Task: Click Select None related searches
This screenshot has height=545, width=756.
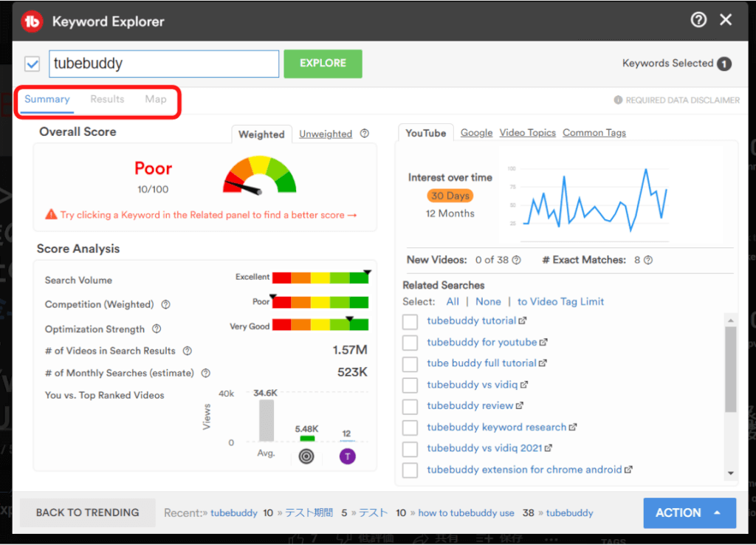Action: (488, 301)
